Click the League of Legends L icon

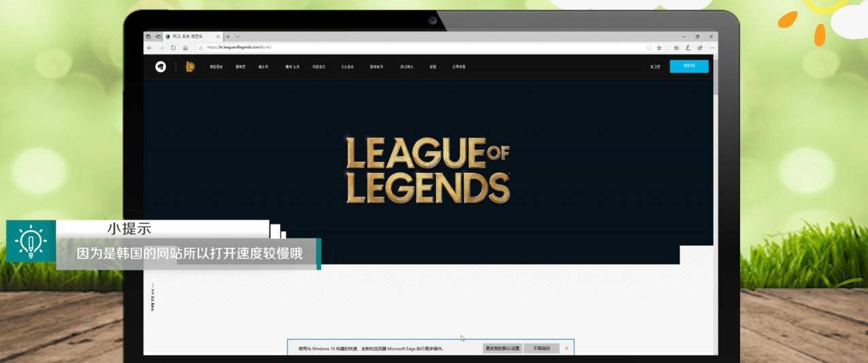[x=190, y=67]
